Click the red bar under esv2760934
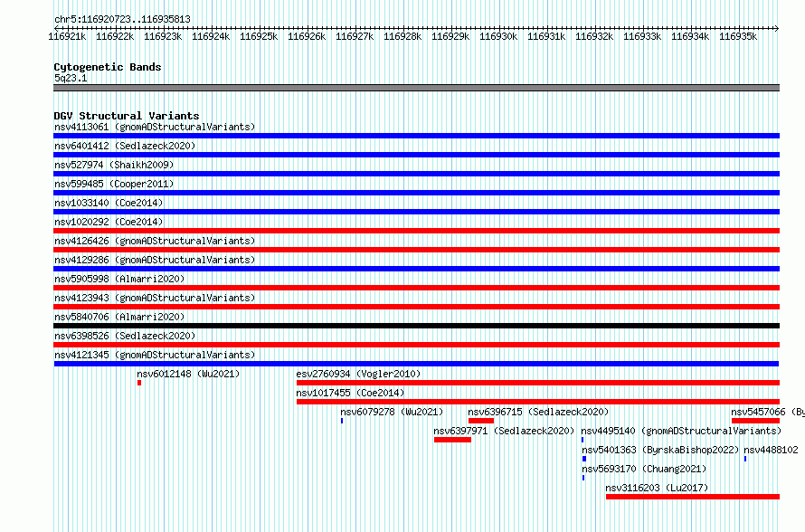This screenshot has width=805, height=532. [x=538, y=383]
